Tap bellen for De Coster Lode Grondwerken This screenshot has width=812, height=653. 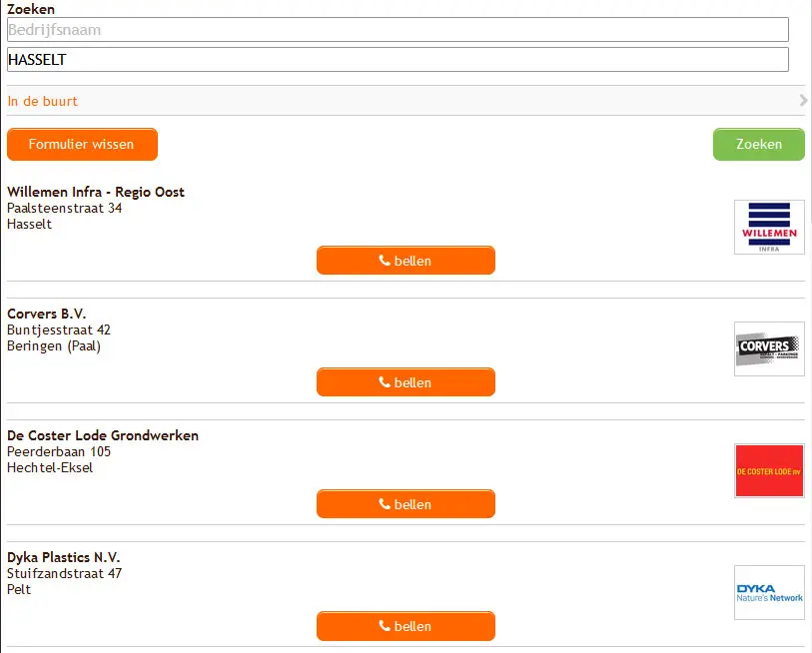(406, 504)
